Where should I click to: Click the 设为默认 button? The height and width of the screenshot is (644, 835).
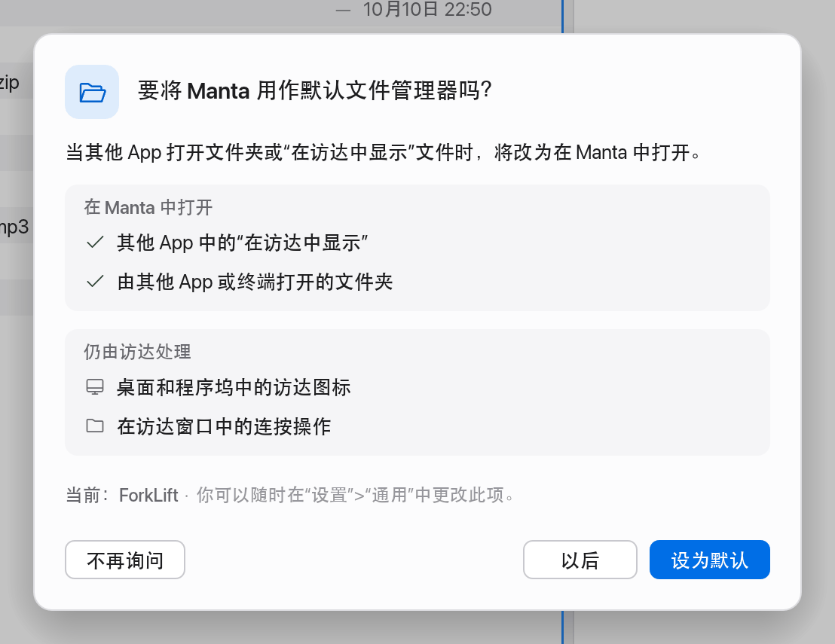[709, 560]
